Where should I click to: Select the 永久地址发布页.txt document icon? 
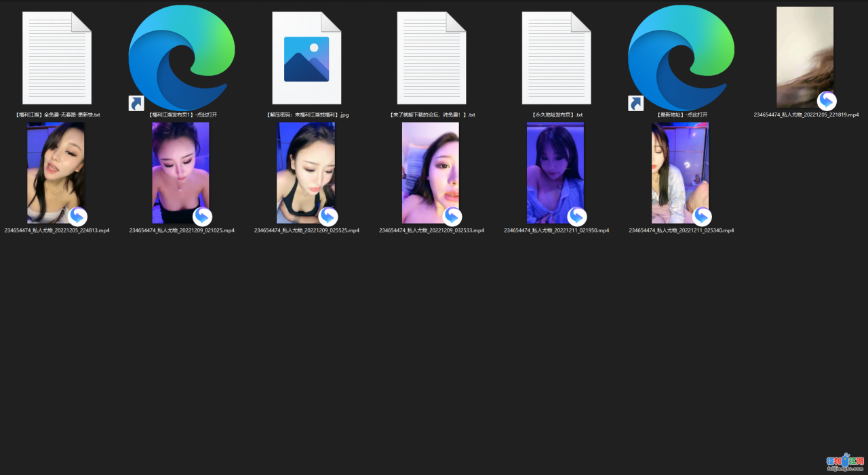556,58
